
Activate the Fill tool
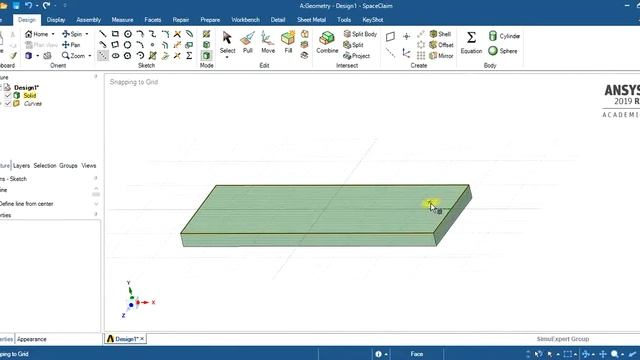pos(288,42)
